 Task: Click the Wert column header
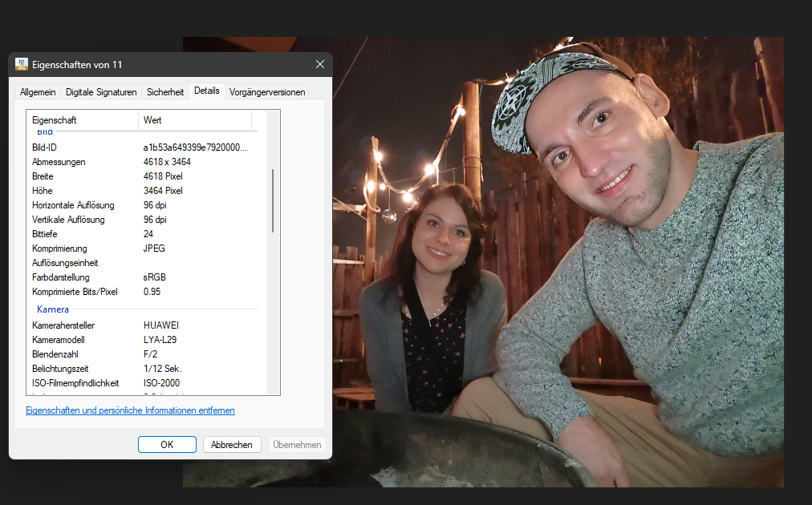click(x=196, y=120)
